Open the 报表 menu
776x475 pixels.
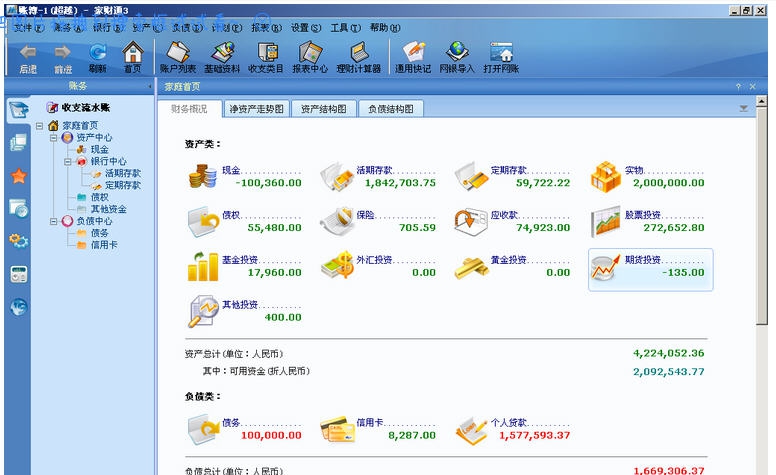(x=266, y=28)
